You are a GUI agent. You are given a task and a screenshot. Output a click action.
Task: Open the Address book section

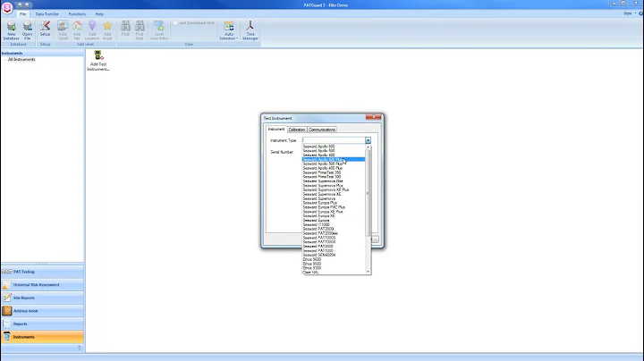[x=43, y=311]
